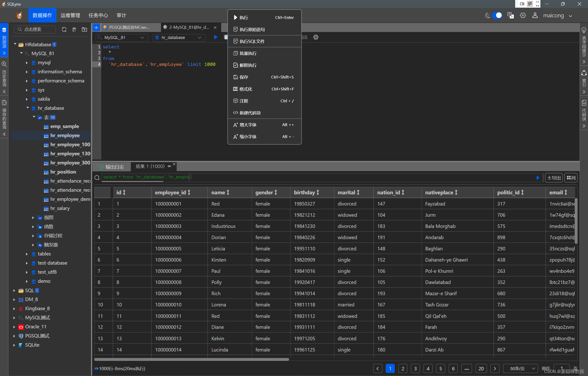Select 新建代码块 menu entry

(264, 113)
